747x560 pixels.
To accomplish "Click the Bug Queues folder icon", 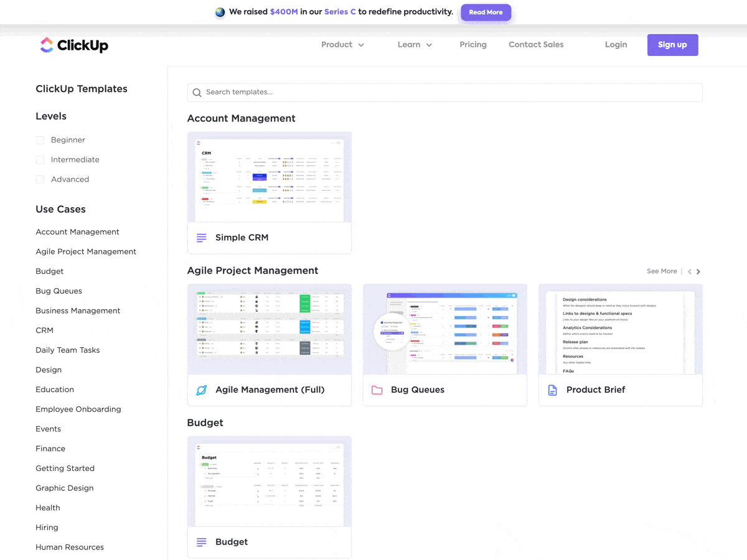I will (377, 390).
